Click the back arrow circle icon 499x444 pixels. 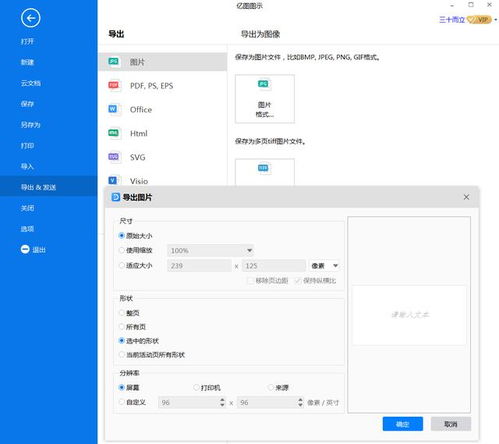pos(30,18)
